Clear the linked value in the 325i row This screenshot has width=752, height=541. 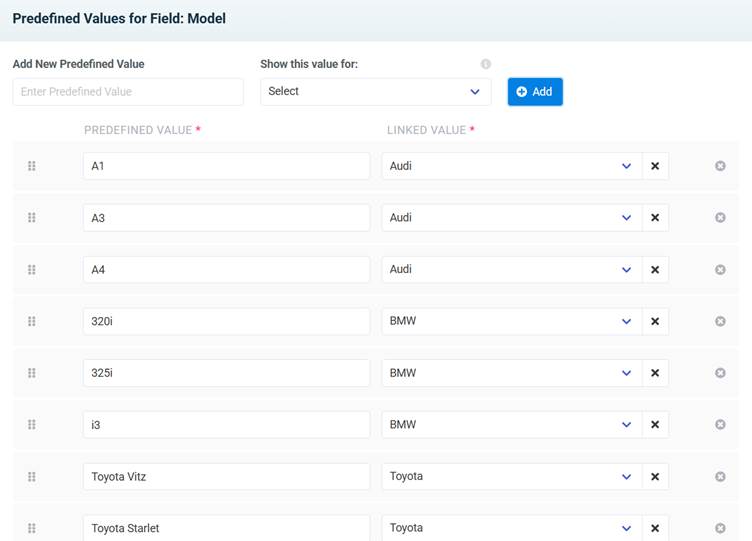click(655, 373)
